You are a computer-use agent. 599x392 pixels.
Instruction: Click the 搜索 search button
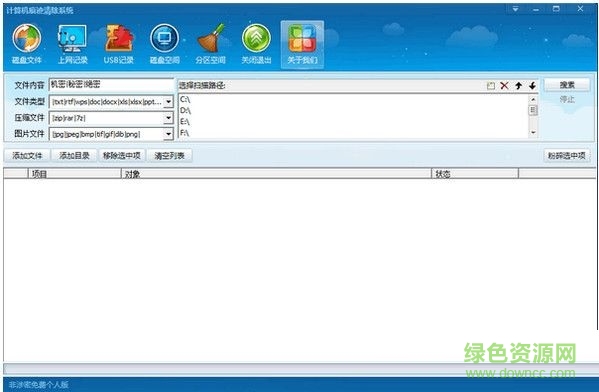(x=567, y=85)
